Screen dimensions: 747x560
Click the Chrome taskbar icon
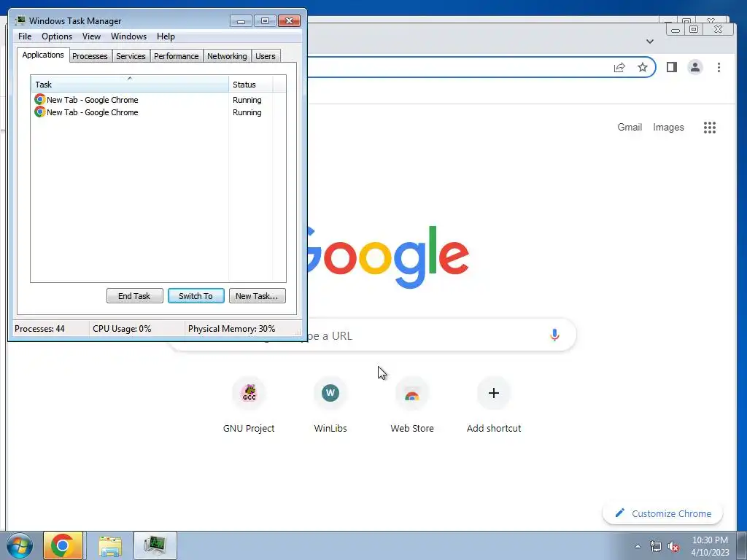63,545
